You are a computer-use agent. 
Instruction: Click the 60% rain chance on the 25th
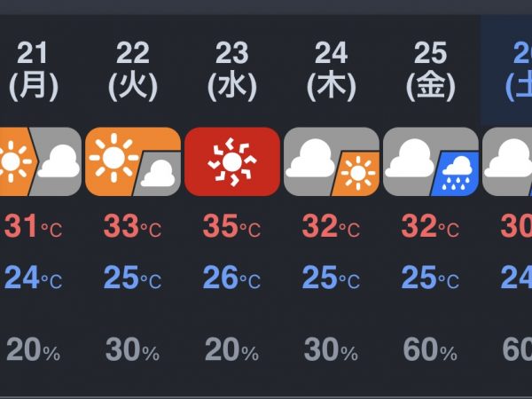click(430, 349)
